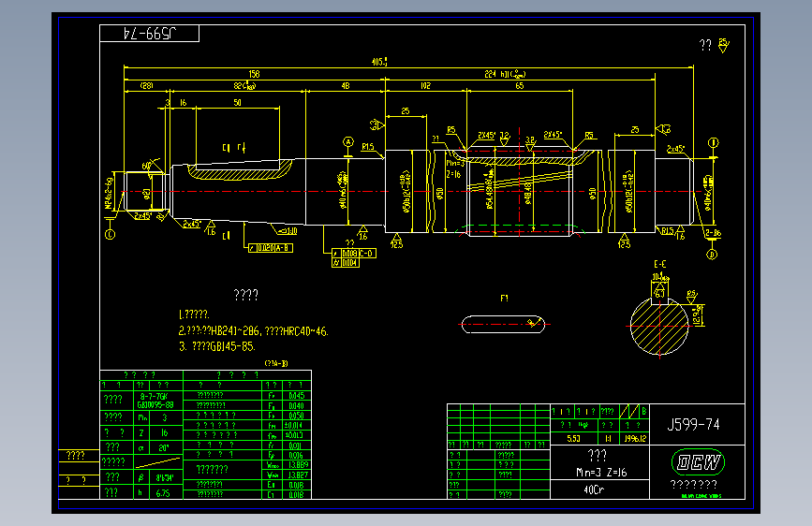Select the GB10095-88 standard text
Image resolution: width=812 pixels, height=526 pixels.
(x=155, y=405)
